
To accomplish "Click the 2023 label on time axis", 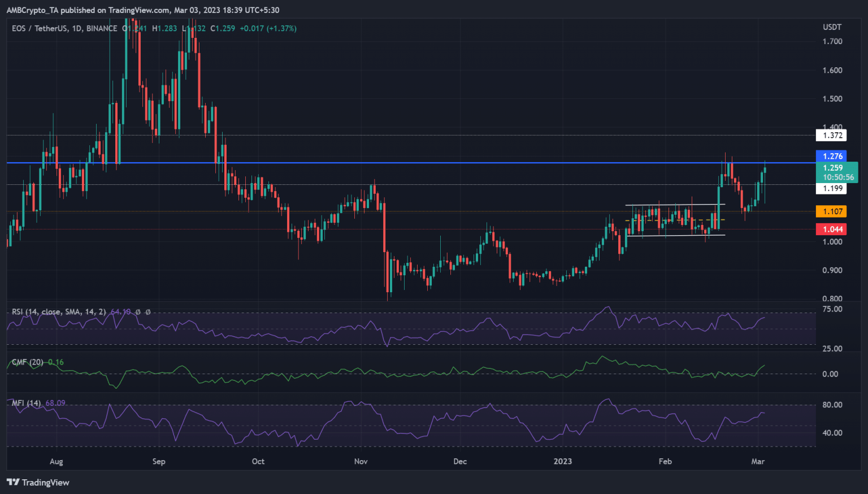I will [562, 461].
